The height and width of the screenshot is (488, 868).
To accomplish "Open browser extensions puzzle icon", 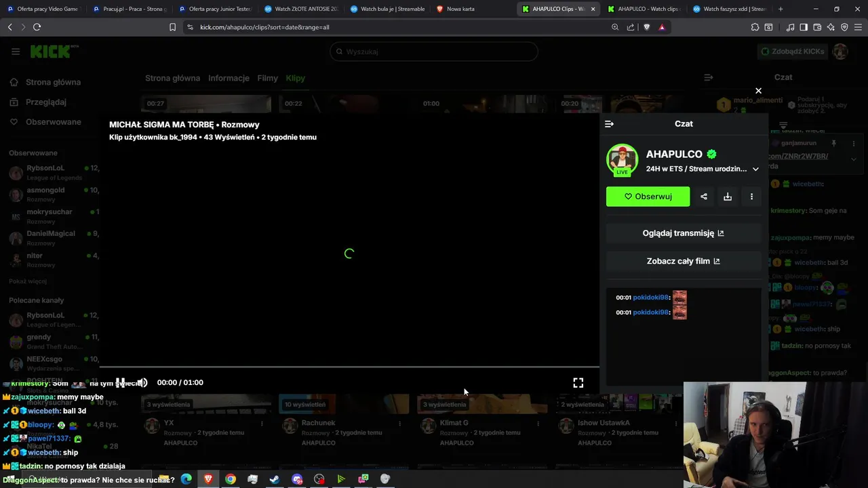I will [x=755, y=27].
